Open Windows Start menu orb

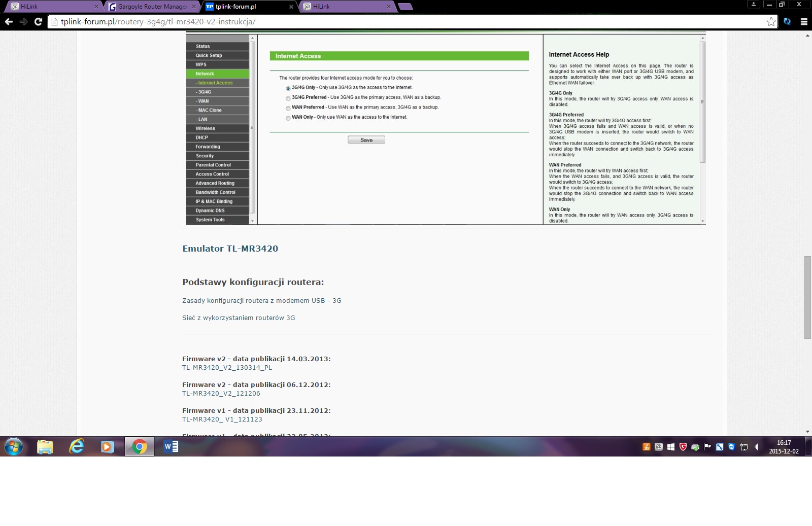pos(14,447)
